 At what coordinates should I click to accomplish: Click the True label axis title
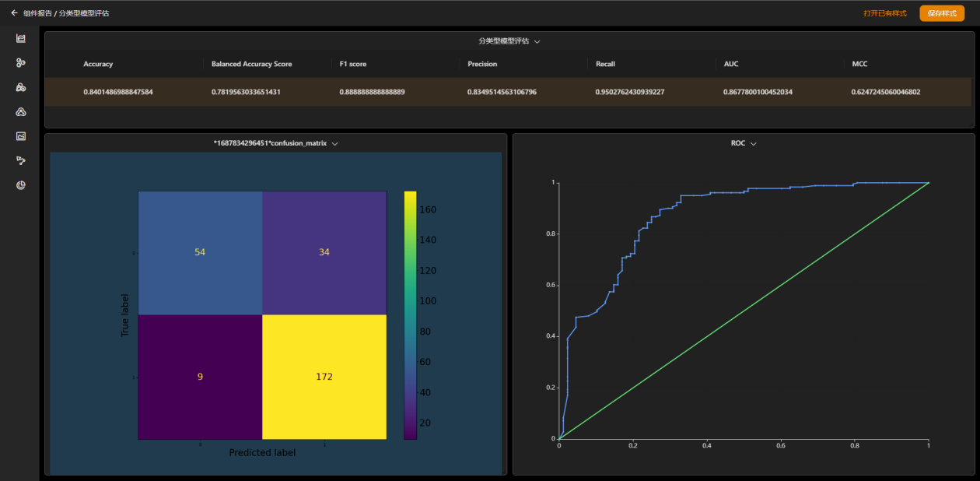pos(125,314)
